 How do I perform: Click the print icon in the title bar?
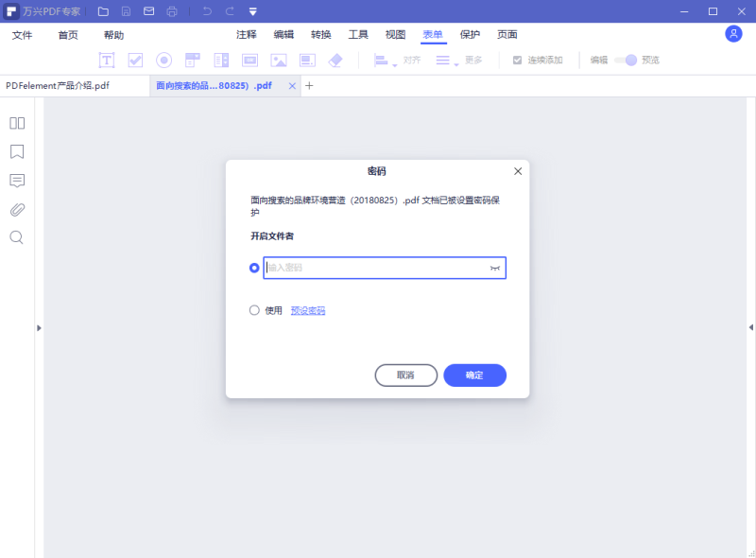coord(171,10)
